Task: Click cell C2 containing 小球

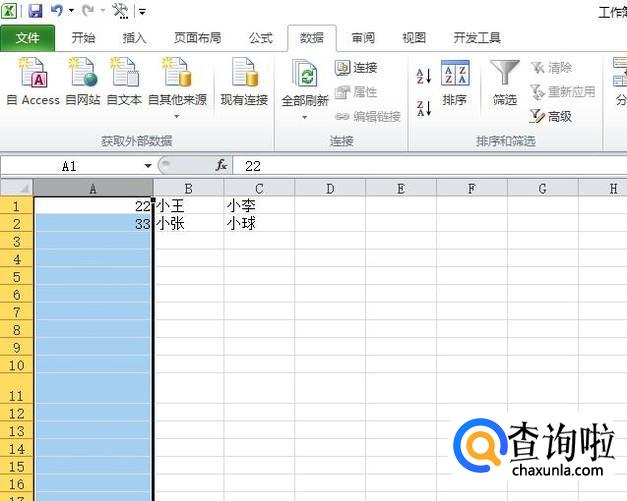Action: tap(260, 224)
